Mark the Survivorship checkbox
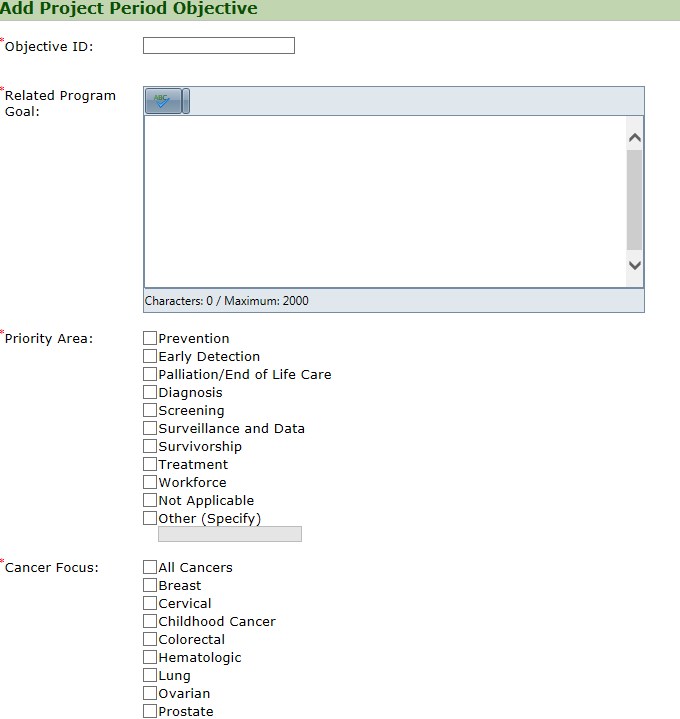Screen dimensions: 680x719 click(150, 446)
